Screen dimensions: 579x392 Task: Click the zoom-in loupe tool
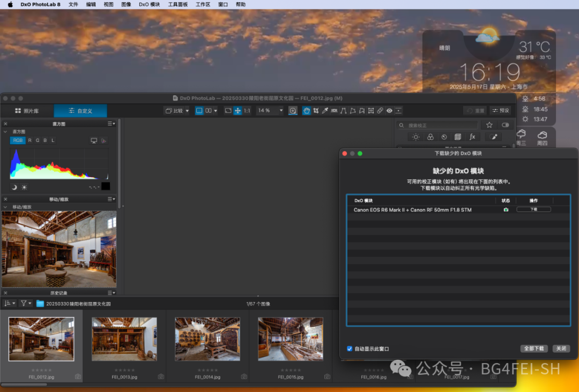coord(293,111)
